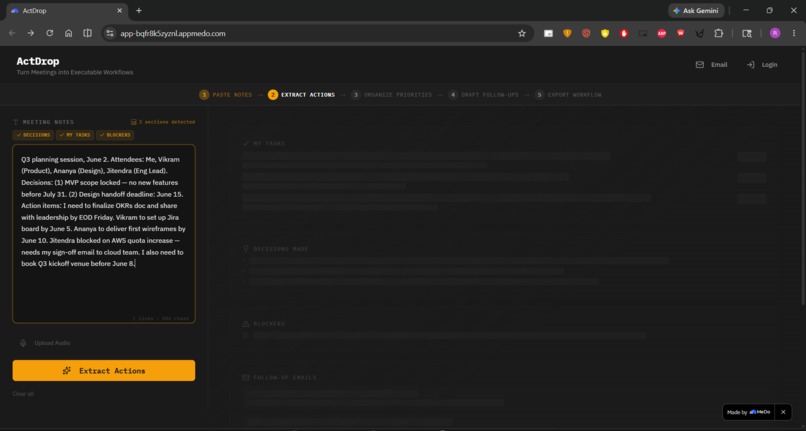806x431 pixels.
Task: Open the Chrome profile avatar
Action: click(775, 33)
